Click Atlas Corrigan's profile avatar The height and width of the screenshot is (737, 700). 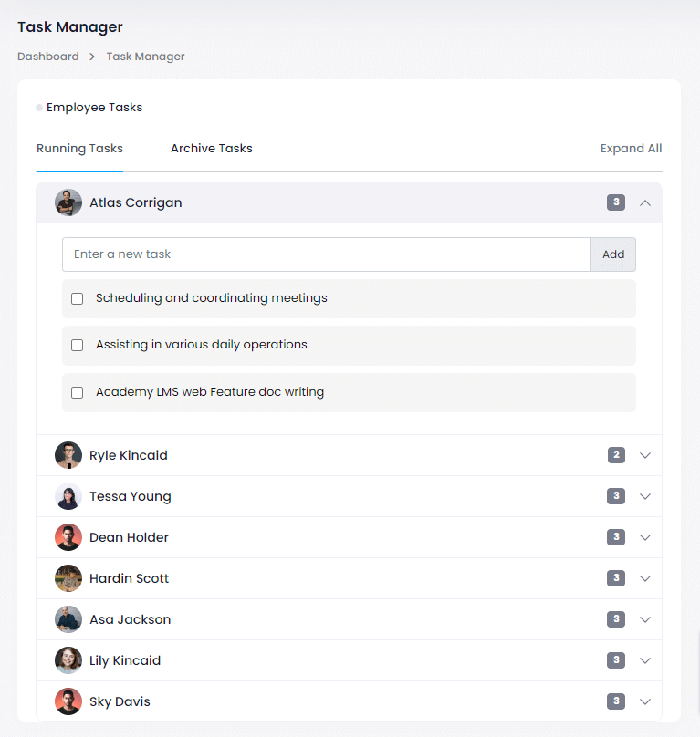[x=68, y=202]
